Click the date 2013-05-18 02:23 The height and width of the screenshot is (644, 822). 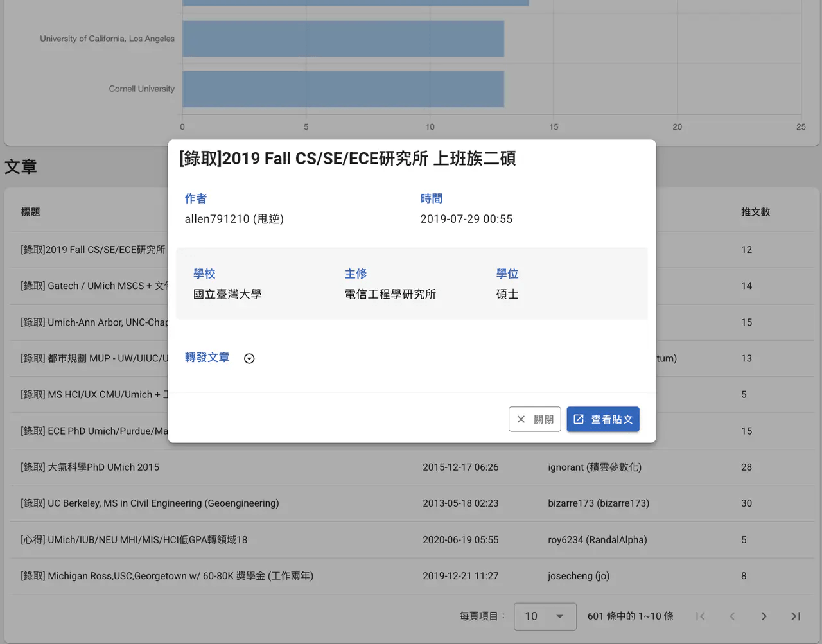click(x=460, y=503)
